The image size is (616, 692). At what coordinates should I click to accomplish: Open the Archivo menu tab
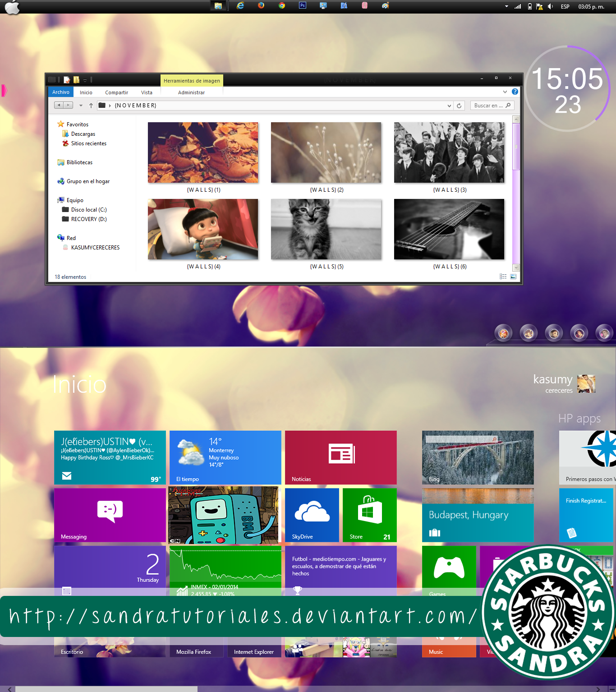tap(61, 92)
